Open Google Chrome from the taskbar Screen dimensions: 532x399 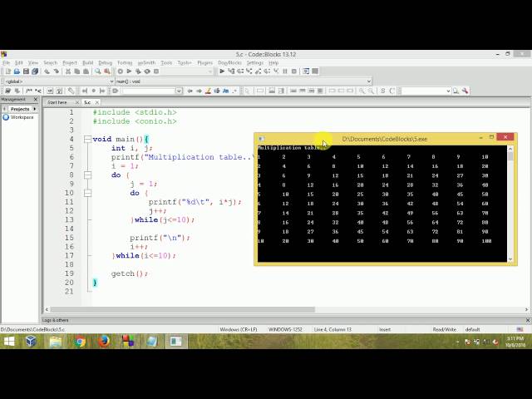tap(80, 342)
